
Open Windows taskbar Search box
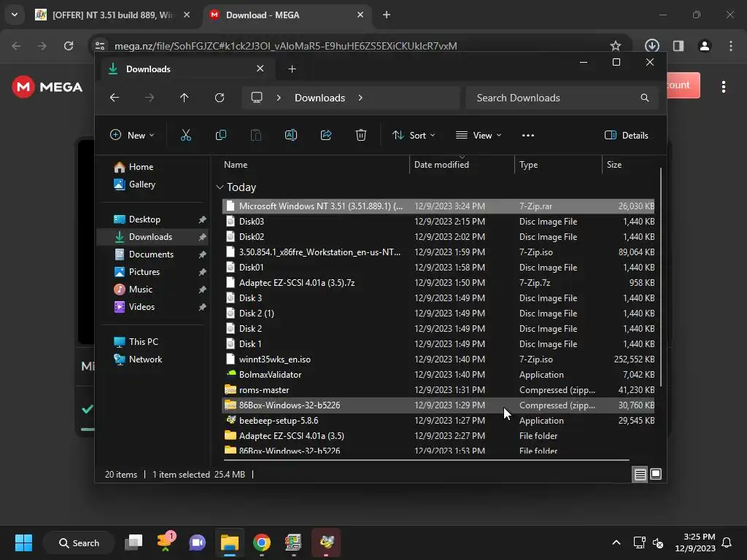tap(79, 542)
